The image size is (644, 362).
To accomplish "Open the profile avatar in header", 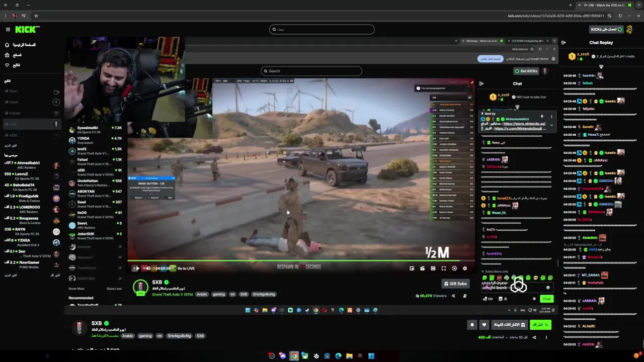I will [x=629, y=30].
